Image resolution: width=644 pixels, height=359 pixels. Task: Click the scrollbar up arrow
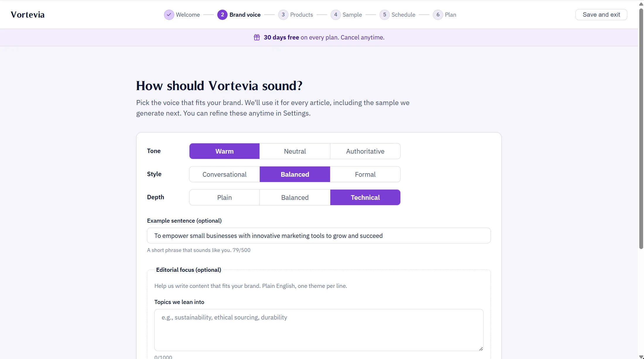pos(641,4)
